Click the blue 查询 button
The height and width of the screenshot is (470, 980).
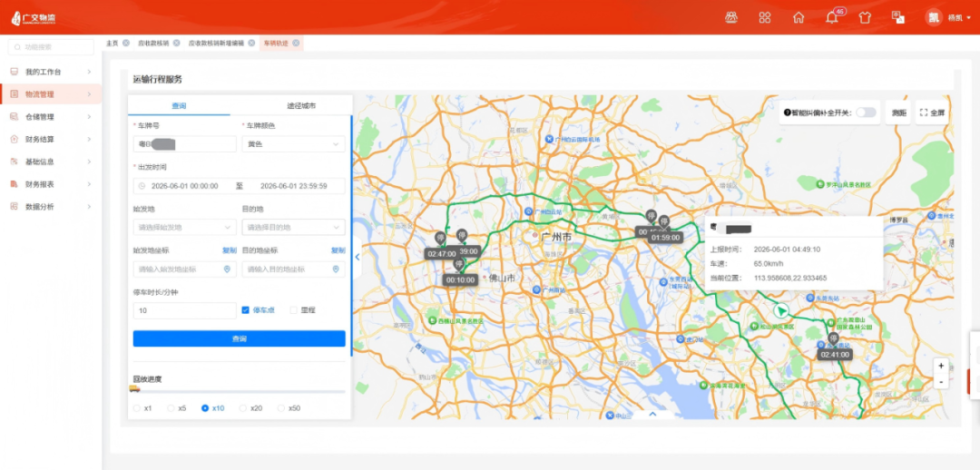239,338
